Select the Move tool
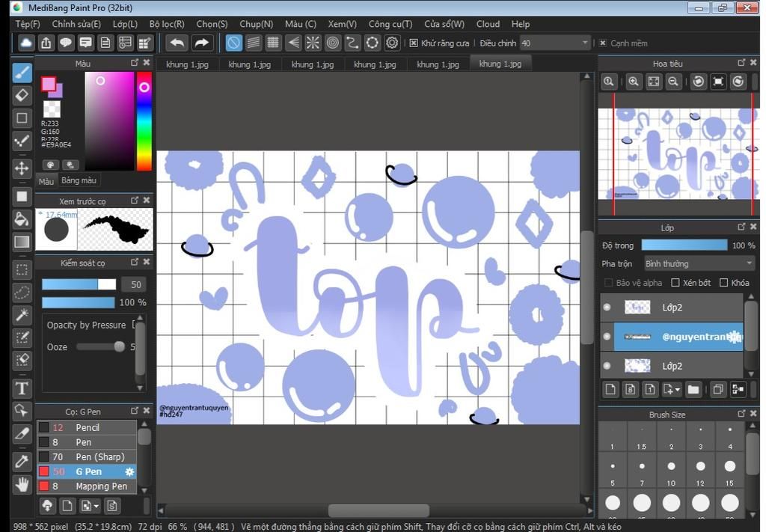 tap(22, 168)
